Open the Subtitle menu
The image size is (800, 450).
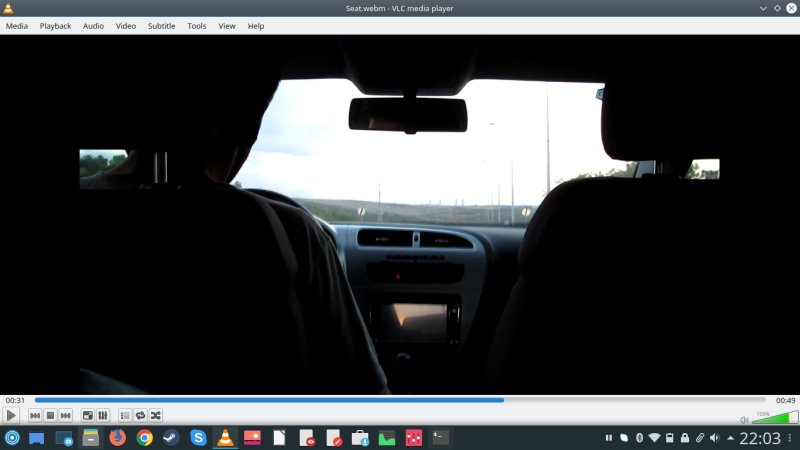coord(161,26)
